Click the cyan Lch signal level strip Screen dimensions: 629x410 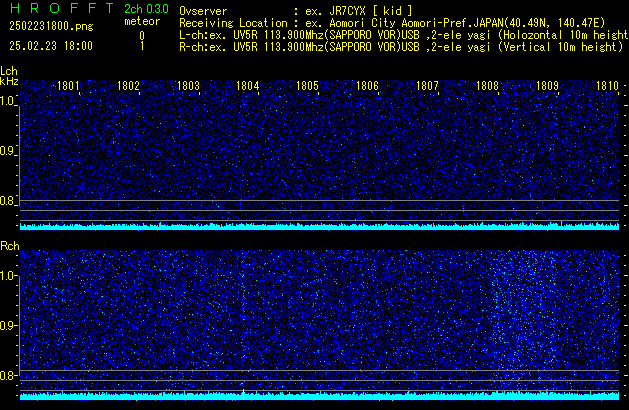pos(319,227)
